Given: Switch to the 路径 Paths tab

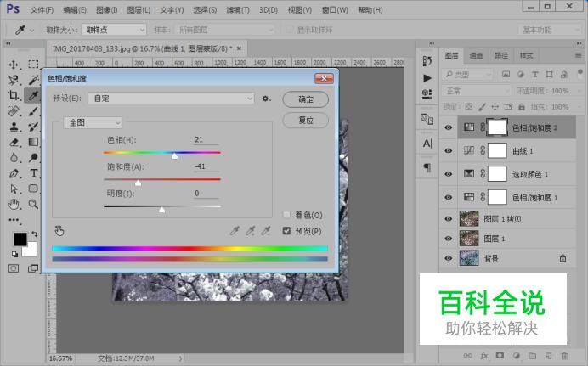Looking at the screenshot, I should click(x=501, y=55).
